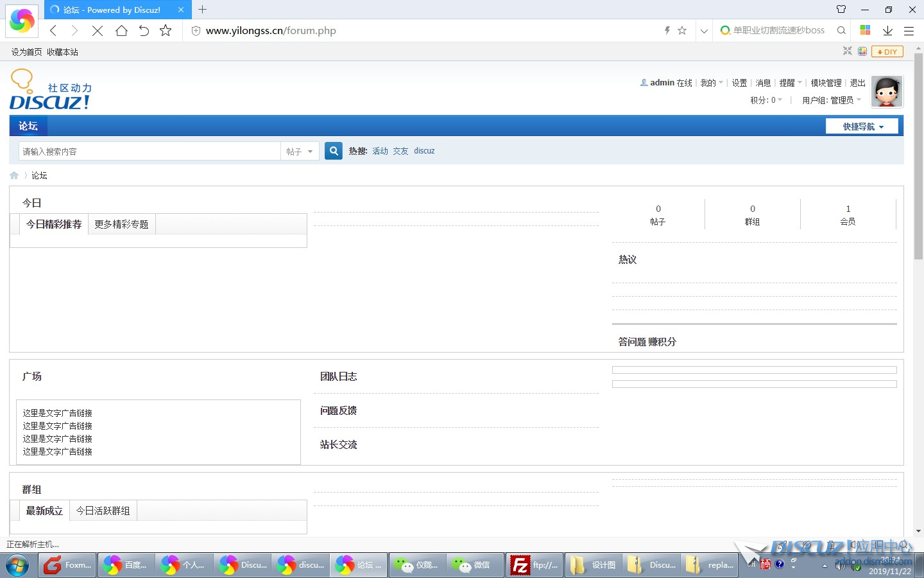Switch to 更多精彩专题 tab
Viewport: 924px width, 578px height.
pos(121,224)
